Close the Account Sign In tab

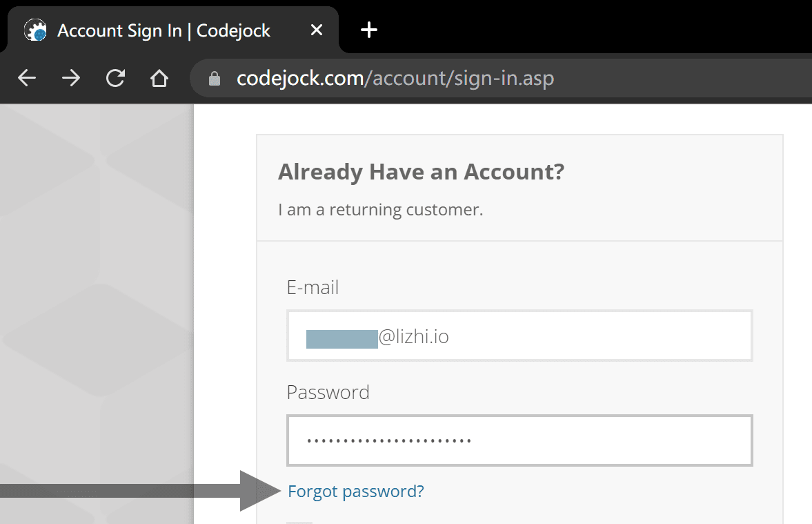tap(317, 30)
